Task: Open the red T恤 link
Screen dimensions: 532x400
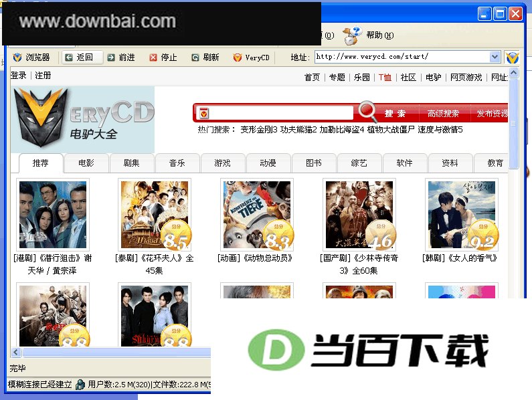Action: click(x=385, y=78)
